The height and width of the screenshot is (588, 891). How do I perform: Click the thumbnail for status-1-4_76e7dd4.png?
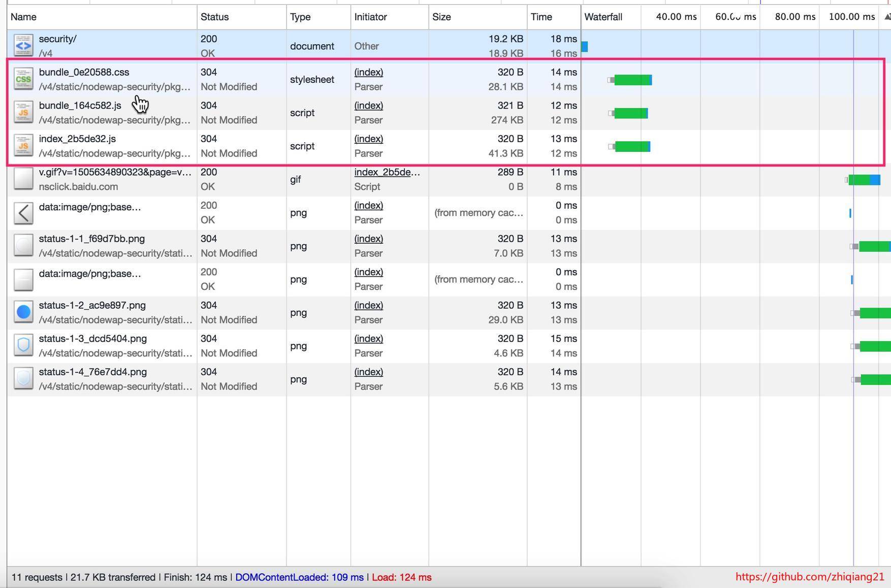(23, 379)
